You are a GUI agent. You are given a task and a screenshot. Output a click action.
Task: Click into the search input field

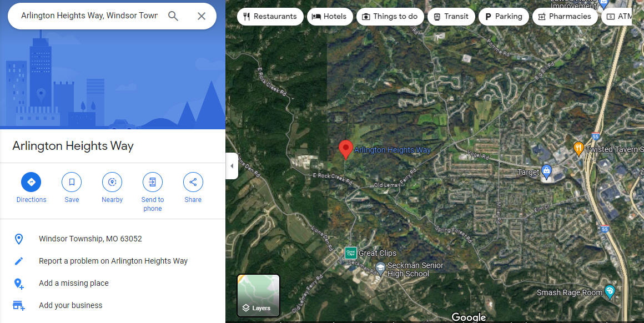point(89,16)
